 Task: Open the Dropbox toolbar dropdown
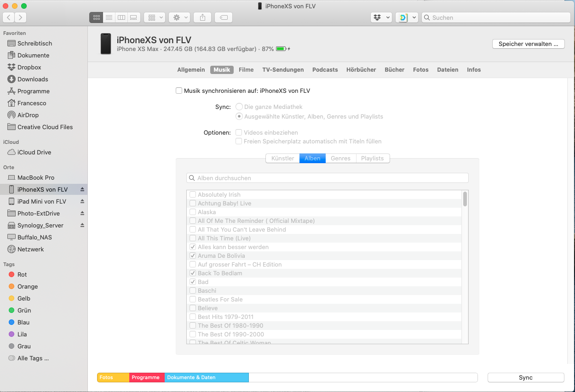(381, 17)
